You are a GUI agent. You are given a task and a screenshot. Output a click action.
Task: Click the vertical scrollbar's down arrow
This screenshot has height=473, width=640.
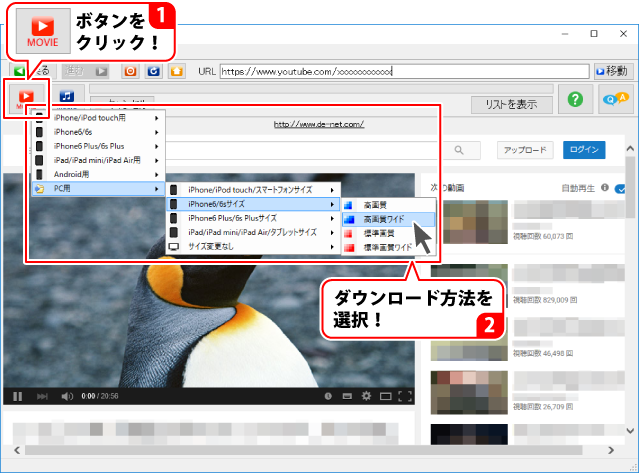(630, 431)
